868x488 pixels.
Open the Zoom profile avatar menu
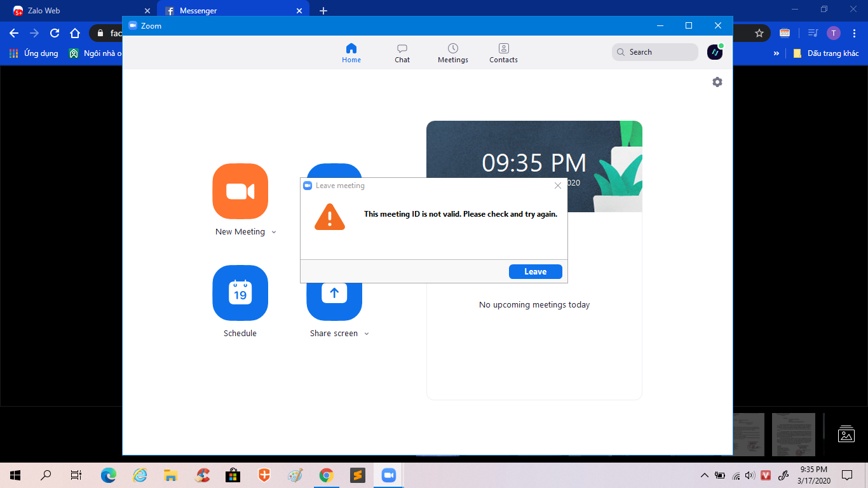coord(715,52)
